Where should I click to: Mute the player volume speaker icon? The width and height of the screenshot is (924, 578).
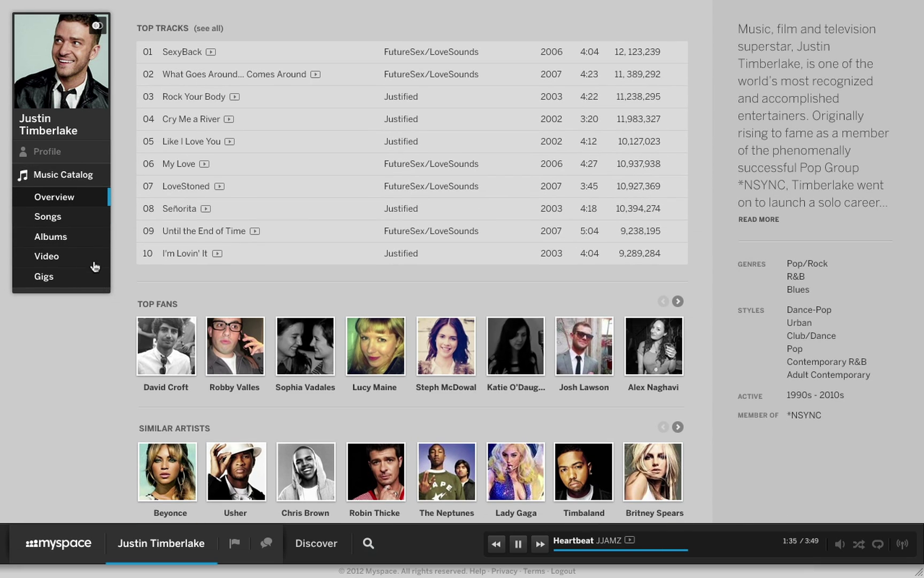point(840,544)
